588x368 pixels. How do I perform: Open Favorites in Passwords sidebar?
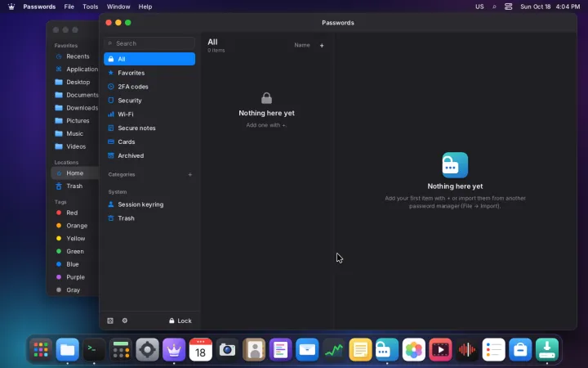click(x=149, y=73)
